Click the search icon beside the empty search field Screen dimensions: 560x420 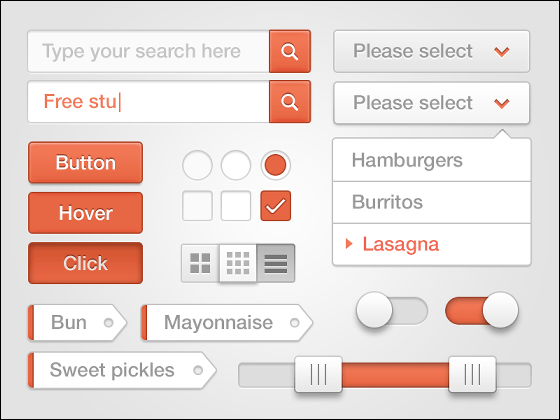click(290, 51)
